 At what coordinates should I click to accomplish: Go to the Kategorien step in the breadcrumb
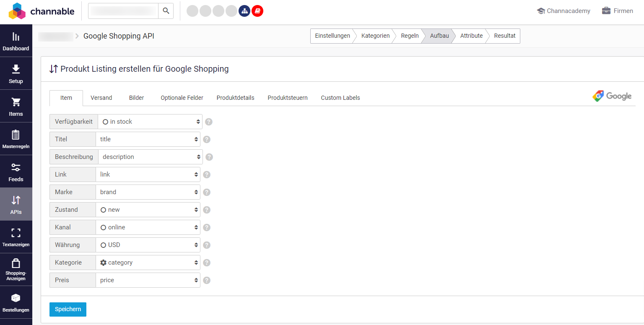375,36
